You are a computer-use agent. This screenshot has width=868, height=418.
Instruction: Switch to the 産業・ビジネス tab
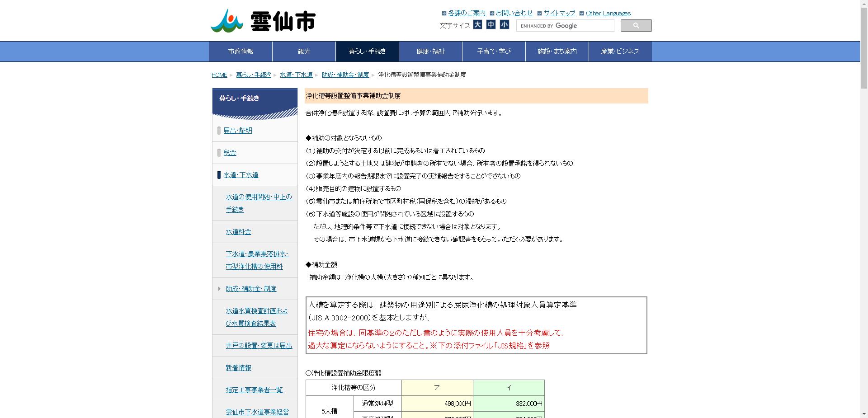pyautogui.click(x=619, y=51)
